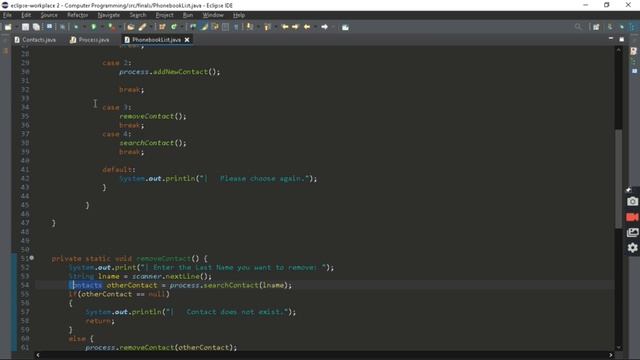
Task: Open the New Java Class dropdown arrow
Action: click(181, 27)
